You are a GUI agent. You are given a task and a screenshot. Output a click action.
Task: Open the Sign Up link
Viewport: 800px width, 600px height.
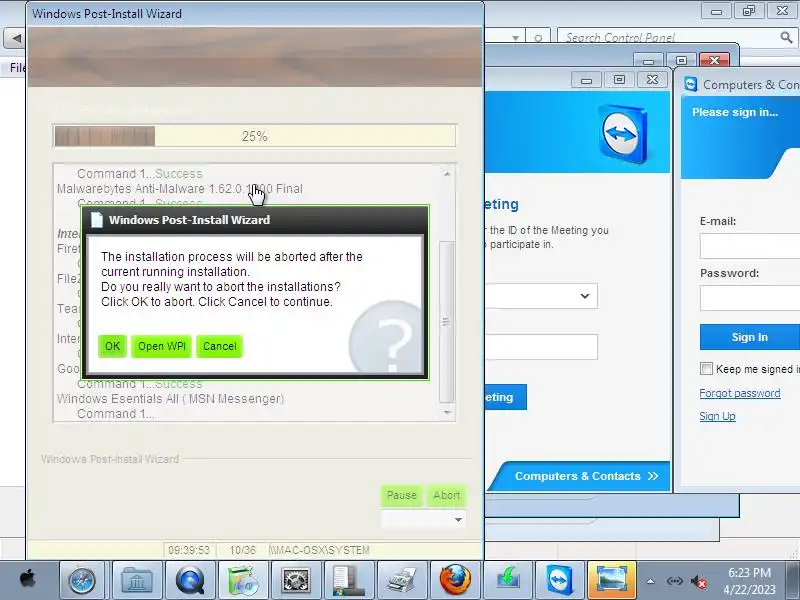click(x=717, y=416)
